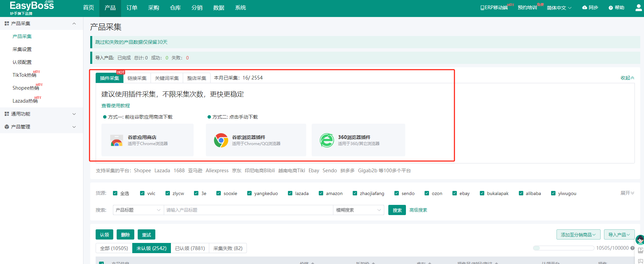Click the 产品采集 grid icon in sidebar

point(7,23)
